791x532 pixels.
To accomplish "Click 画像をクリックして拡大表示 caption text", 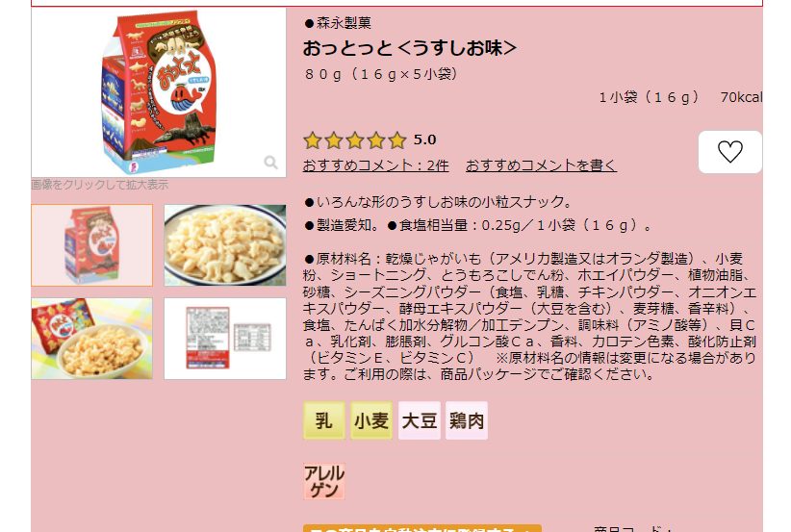I will (100, 185).
